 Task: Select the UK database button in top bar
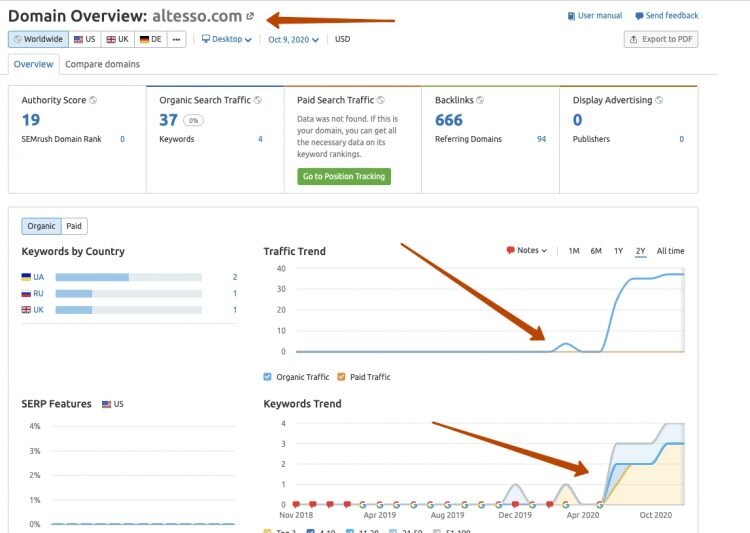(118, 39)
